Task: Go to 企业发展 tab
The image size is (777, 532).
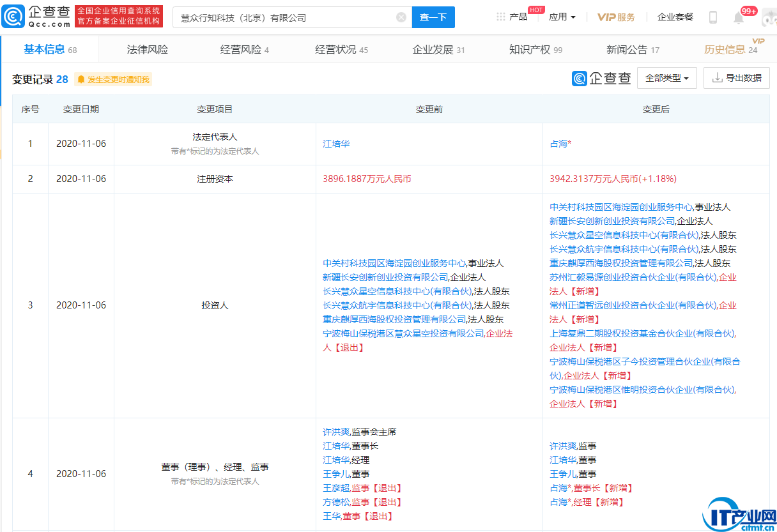Action: pos(438,49)
